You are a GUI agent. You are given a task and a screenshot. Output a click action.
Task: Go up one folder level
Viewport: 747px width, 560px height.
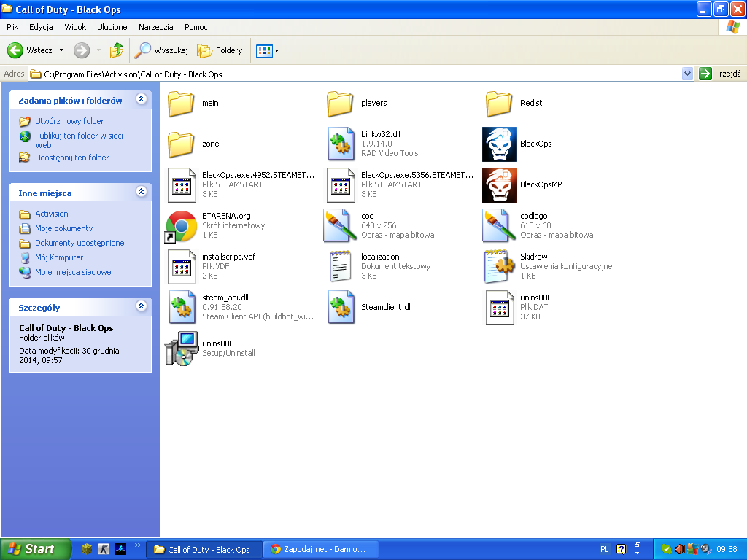point(116,50)
